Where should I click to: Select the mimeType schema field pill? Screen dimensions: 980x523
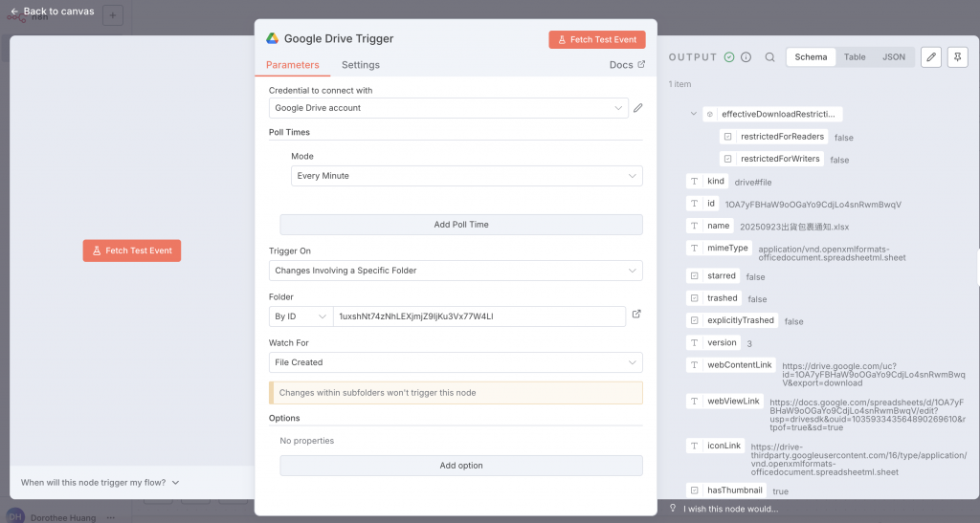(x=720, y=248)
